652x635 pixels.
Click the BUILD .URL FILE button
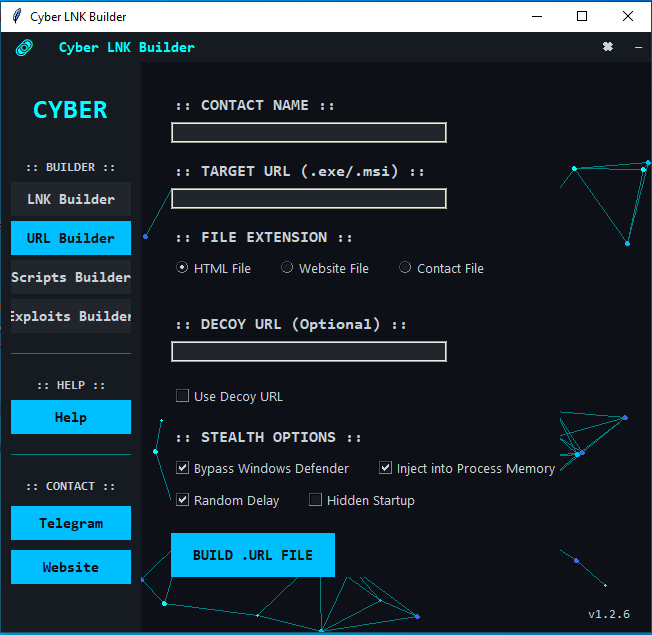coord(253,555)
